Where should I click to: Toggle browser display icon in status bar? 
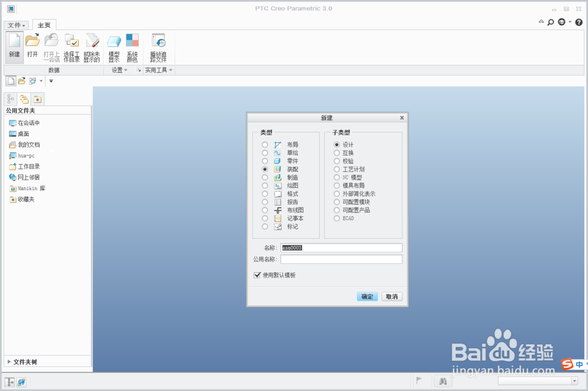click(21, 382)
